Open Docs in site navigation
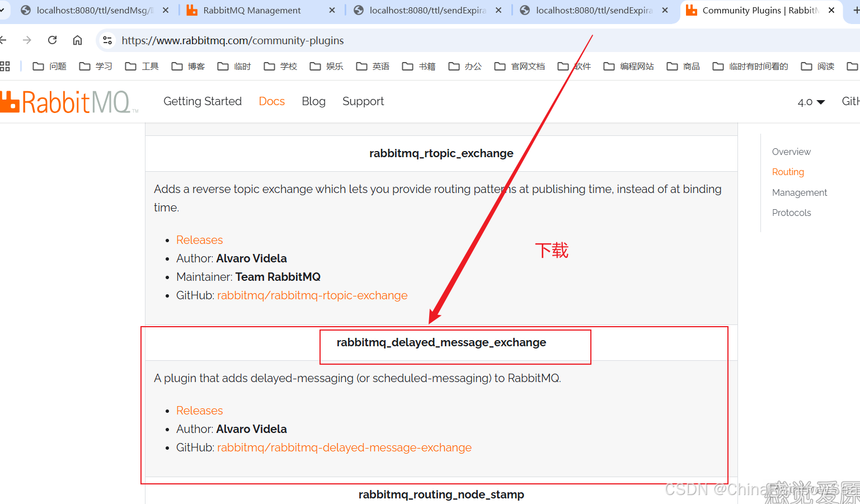Image resolution: width=860 pixels, height=504 pixels. click(272, 101)
